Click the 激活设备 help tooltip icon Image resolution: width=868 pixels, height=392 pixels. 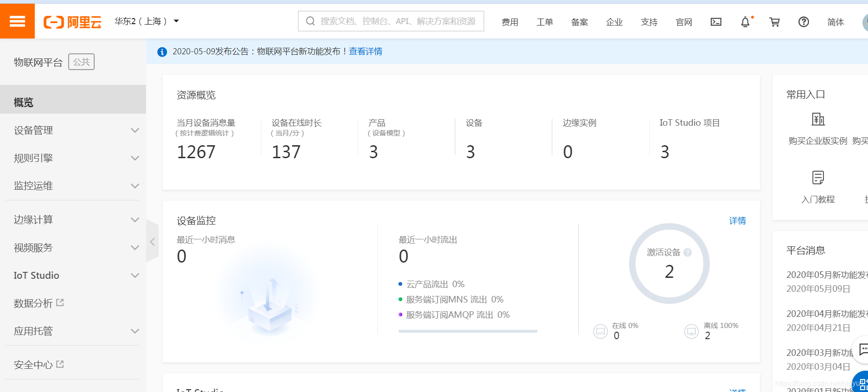click(x=688, y=252)
